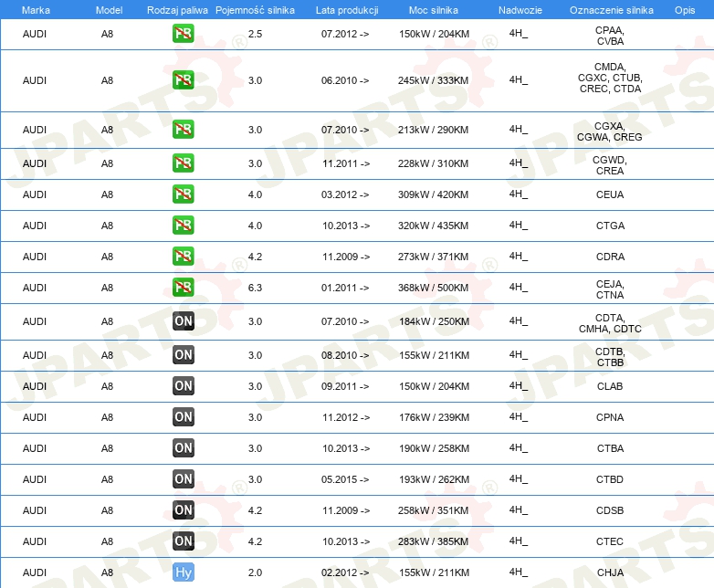
Task: Select the 'Pojemność silnika' column header
Action: pos(255,9)
